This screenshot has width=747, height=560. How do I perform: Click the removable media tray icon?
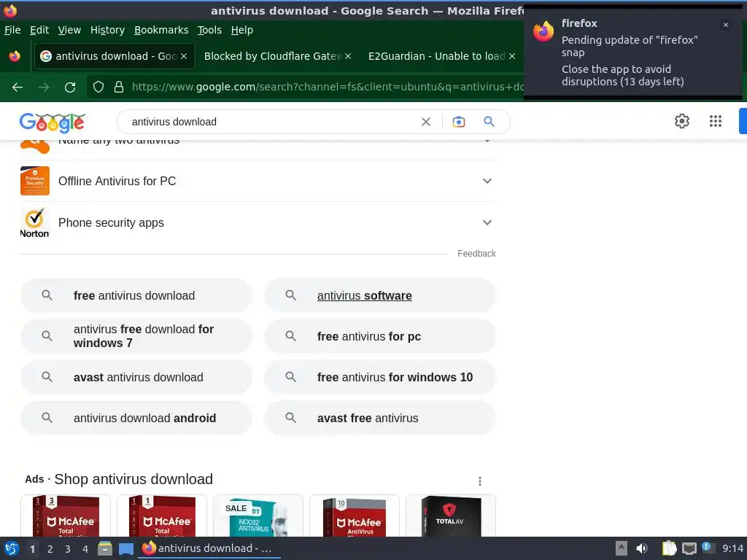622,548
